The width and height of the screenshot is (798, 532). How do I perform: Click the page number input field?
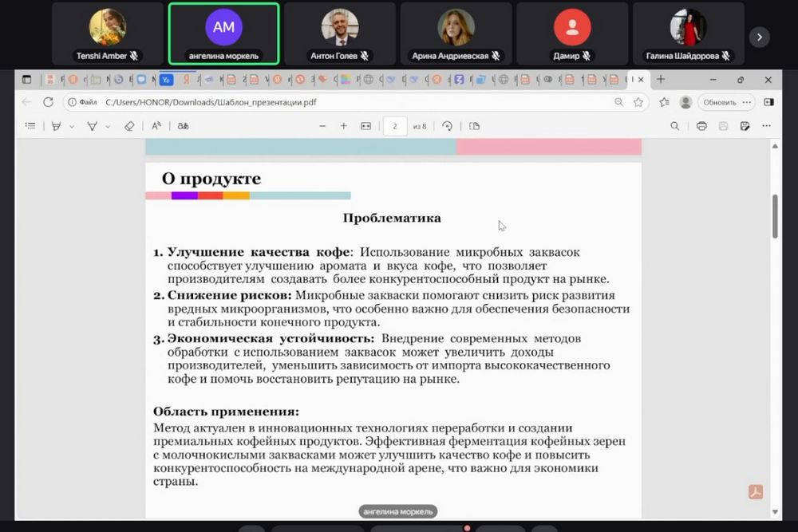[x=395, y=126]
